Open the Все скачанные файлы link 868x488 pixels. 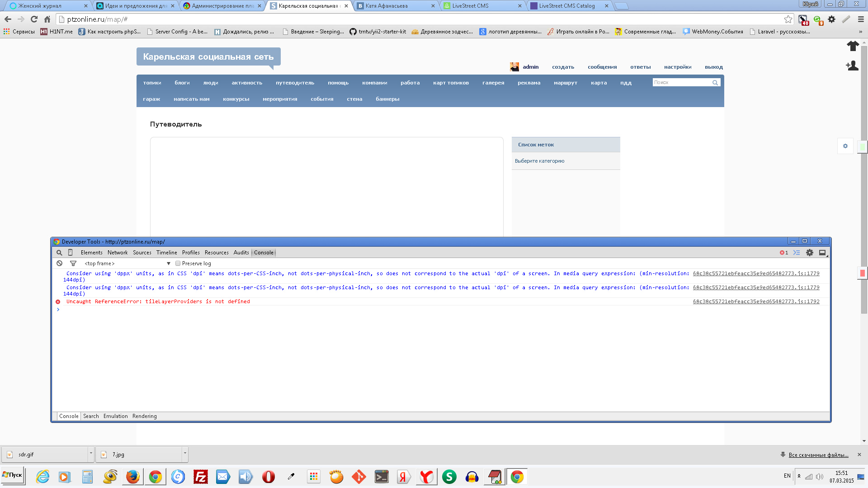[x=818, y=455]
